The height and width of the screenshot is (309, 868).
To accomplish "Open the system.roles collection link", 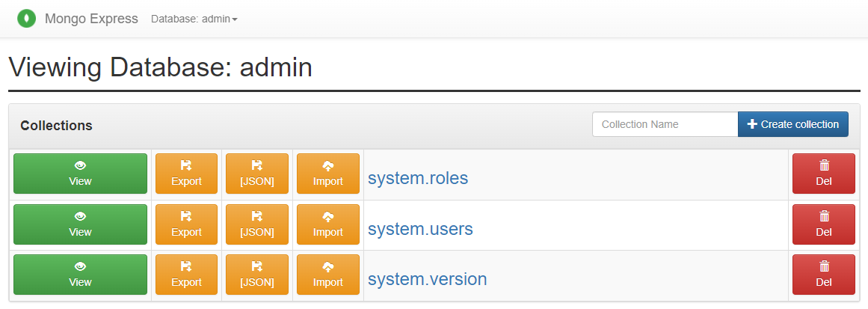I will coord(418,178).
